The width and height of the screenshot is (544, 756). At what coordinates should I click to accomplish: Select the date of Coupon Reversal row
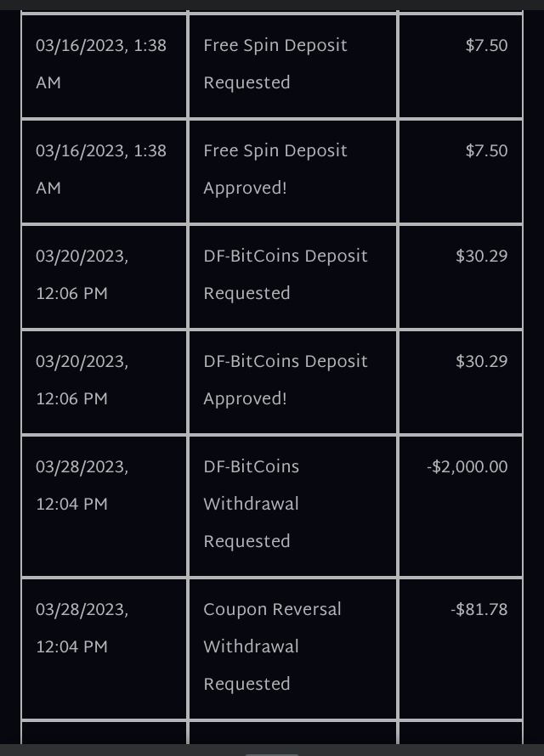click(82, 628)
